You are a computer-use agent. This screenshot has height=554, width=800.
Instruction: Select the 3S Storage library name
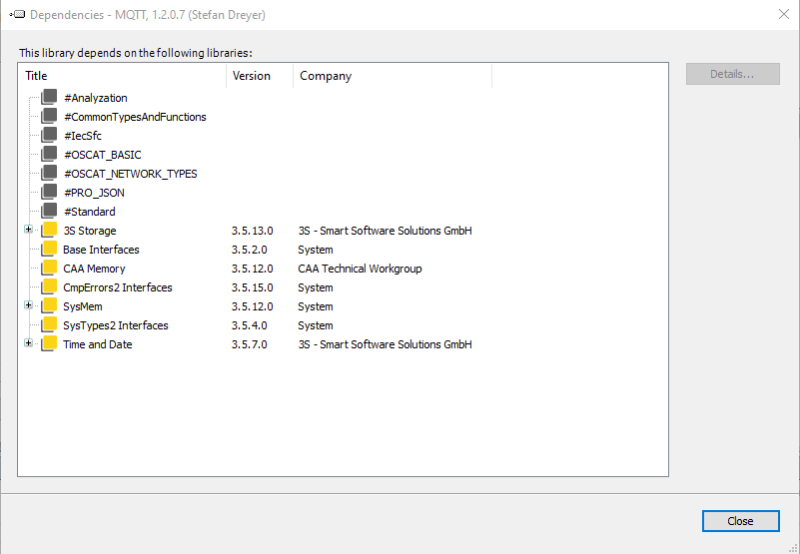(90, 231)
